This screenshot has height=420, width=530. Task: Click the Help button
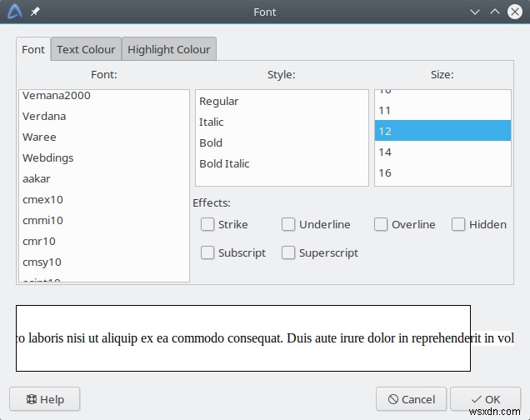[45, 399]
